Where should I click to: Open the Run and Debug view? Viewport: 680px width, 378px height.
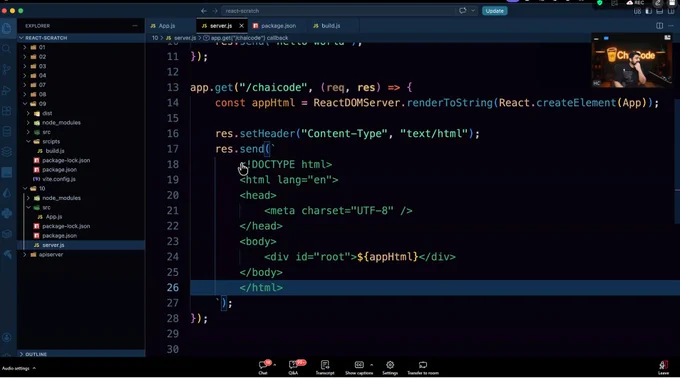pyautogui.click(x=7, y=90)
